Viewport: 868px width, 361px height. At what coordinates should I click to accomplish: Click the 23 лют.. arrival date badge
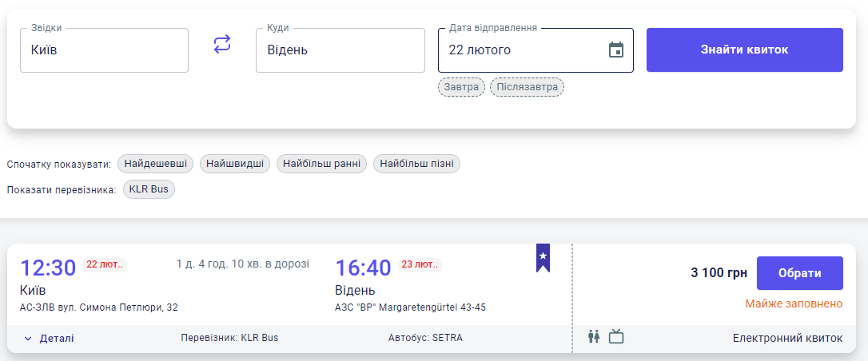click(x=420, y=264)
